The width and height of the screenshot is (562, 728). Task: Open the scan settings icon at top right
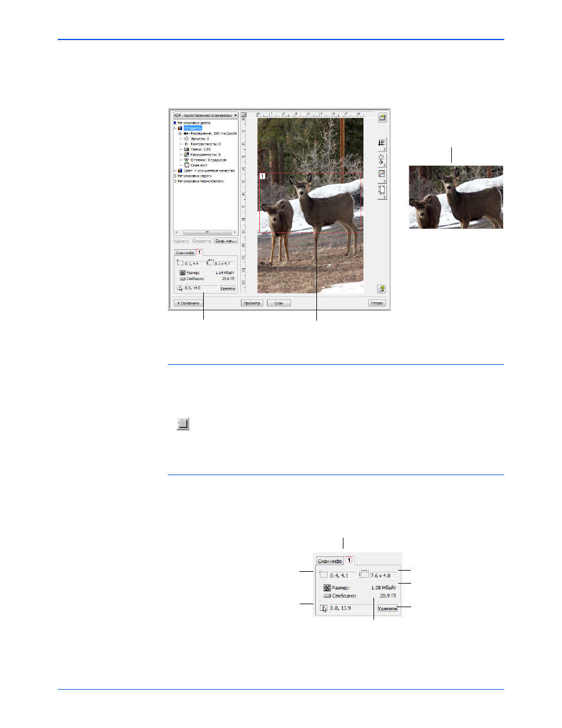[382, 118]
